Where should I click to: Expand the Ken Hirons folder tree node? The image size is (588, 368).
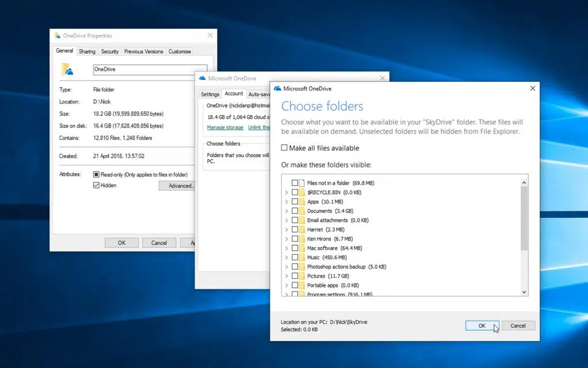click(x=287, y=239)
